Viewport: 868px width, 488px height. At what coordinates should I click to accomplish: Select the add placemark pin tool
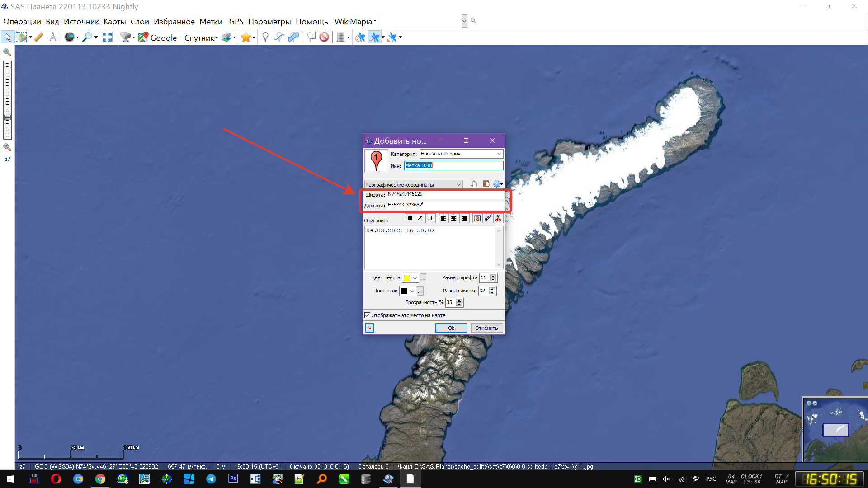click(265, 38)
